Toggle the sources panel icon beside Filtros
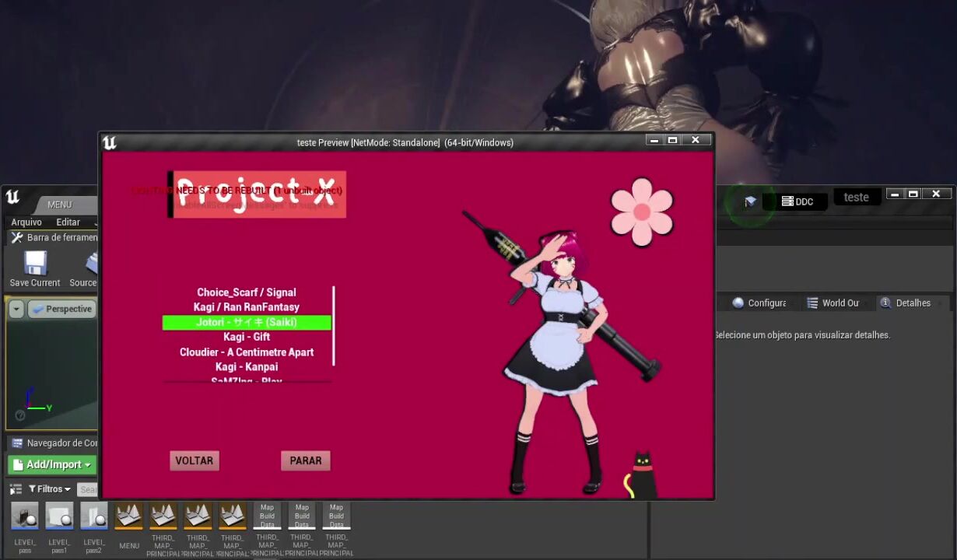Image resolution: width=957 pixels, height=560 pixels. click(16, 489)
